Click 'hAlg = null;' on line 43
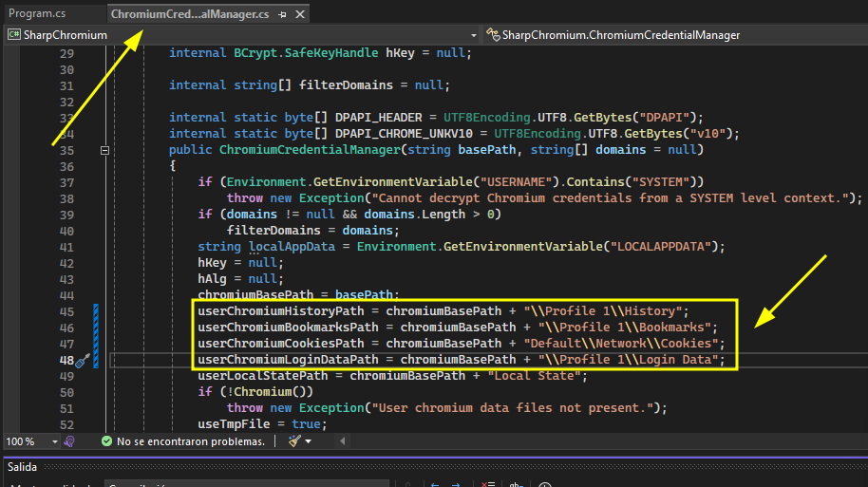868x487 pixels. click(241, 279)
